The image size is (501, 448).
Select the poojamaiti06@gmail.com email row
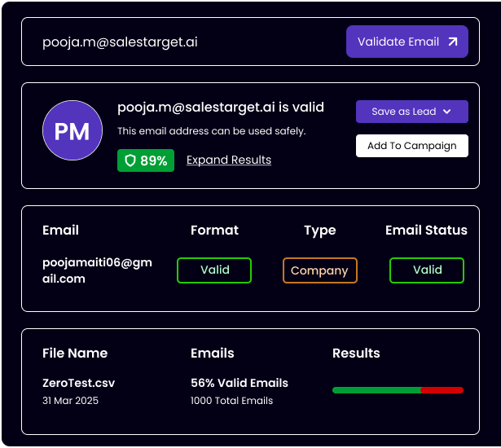97,270
